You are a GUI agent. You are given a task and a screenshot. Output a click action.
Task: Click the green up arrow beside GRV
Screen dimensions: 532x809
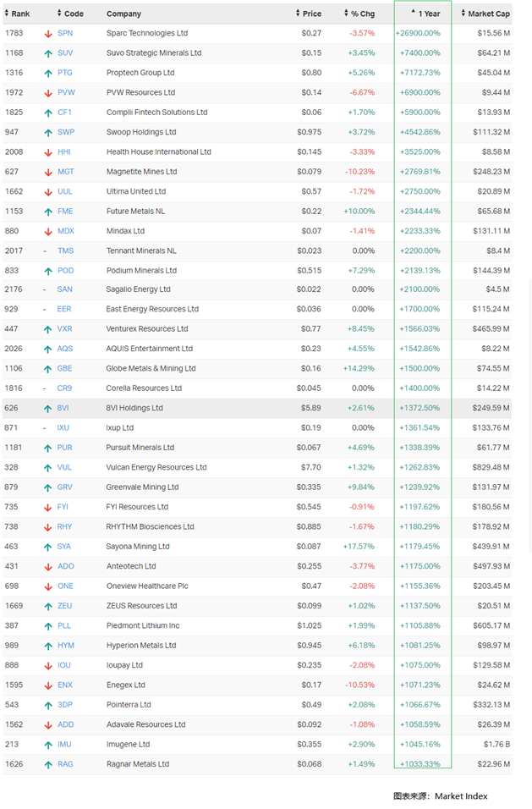tap(47, 488)
